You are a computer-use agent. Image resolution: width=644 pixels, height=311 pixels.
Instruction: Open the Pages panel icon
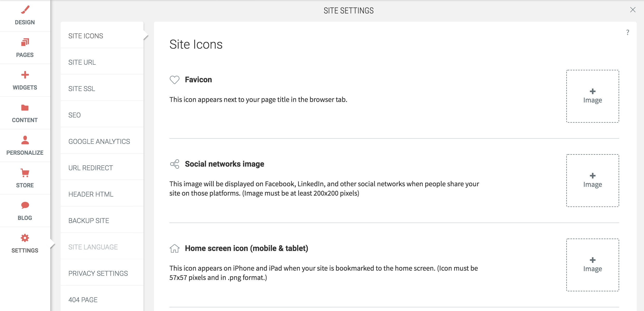coord(25,42)
